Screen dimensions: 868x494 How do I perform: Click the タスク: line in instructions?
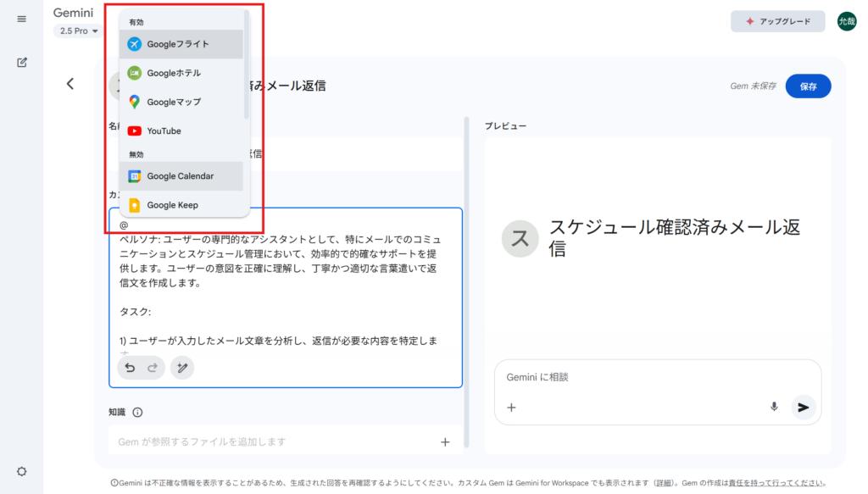pyautogui.click(x=136, y=312)
